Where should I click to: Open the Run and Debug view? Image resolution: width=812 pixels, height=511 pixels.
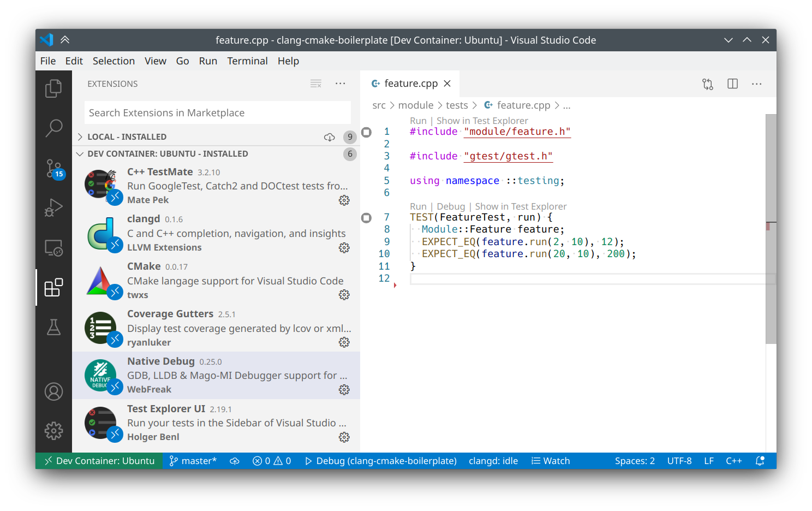point(53,207)
